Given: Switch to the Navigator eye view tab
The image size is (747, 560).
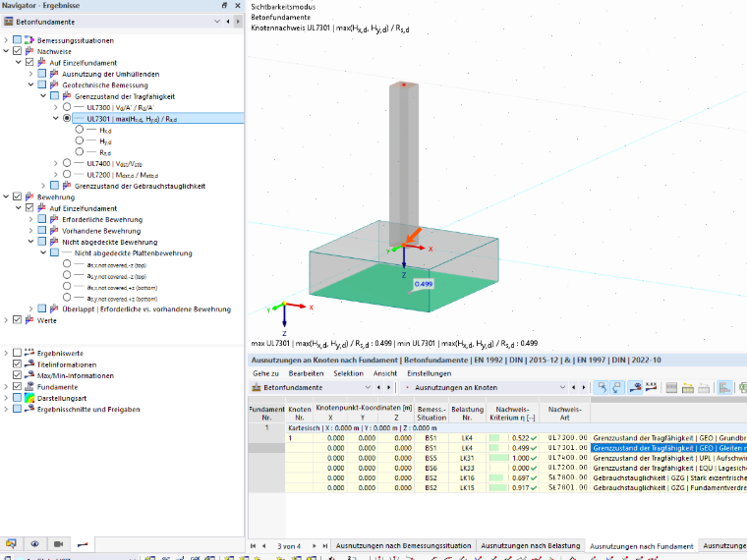Looking at the screenshot, I should coord(34,544).
